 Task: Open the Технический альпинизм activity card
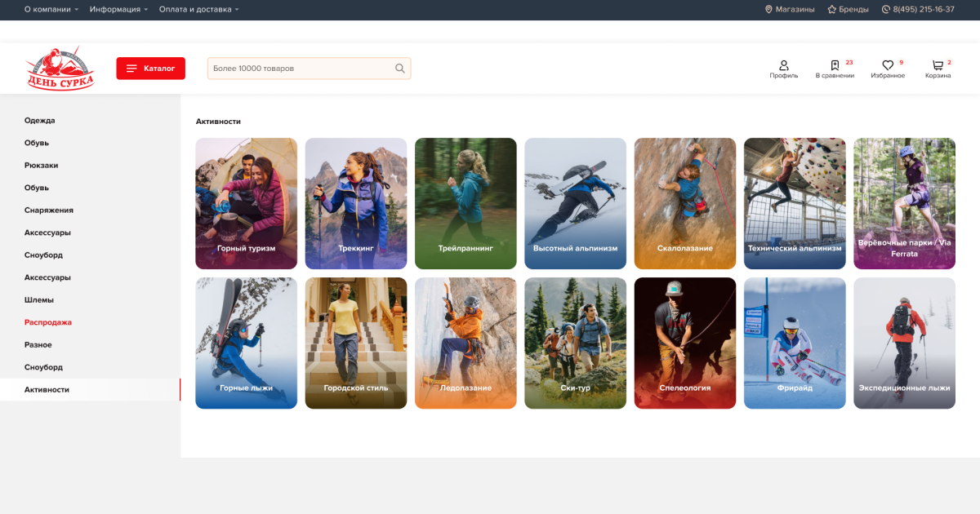[x=795, y=203]
